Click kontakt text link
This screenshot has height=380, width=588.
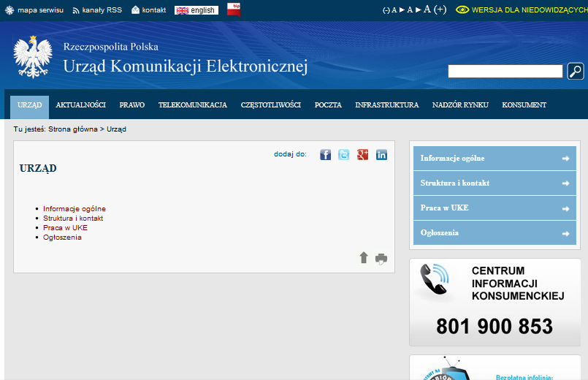coord(153,10)
